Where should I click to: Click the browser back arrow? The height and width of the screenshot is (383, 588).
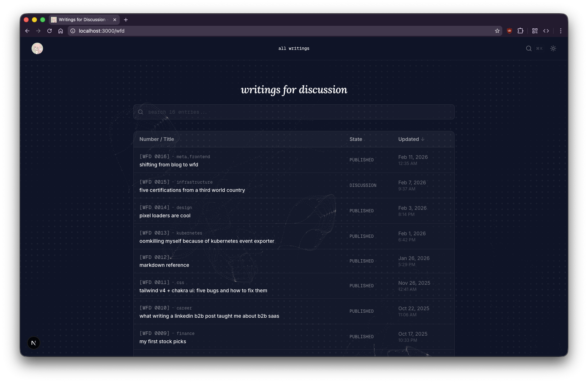[27, 31]
